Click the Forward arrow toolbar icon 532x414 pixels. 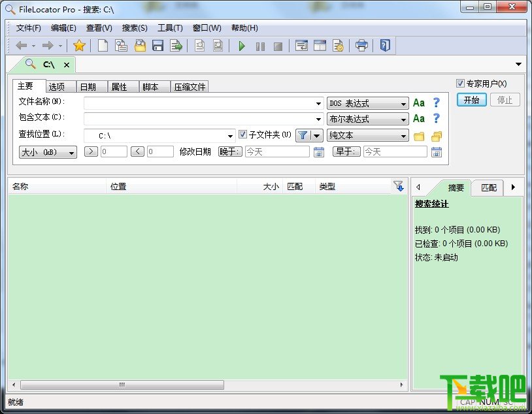pyautogui.click(x=48, y=46)
